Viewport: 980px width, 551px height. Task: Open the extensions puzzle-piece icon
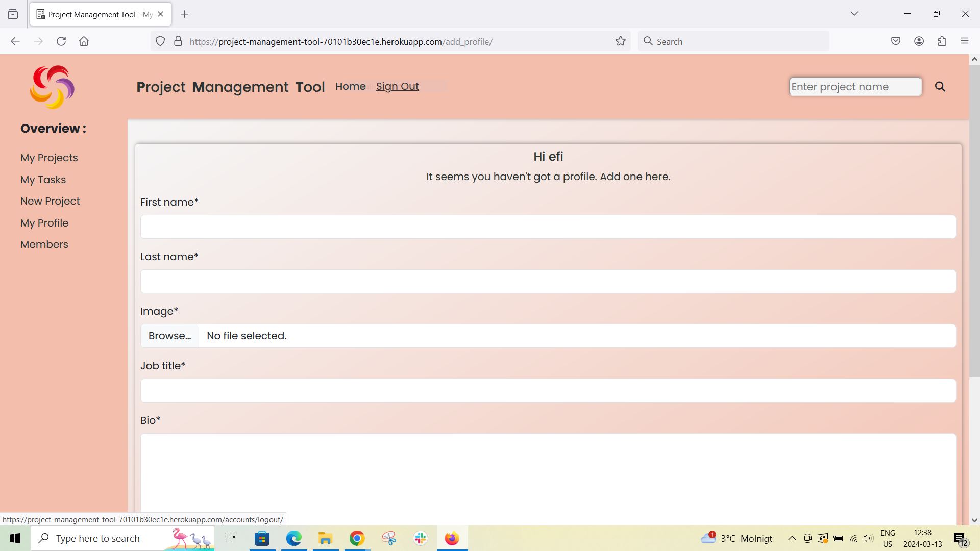942,41
